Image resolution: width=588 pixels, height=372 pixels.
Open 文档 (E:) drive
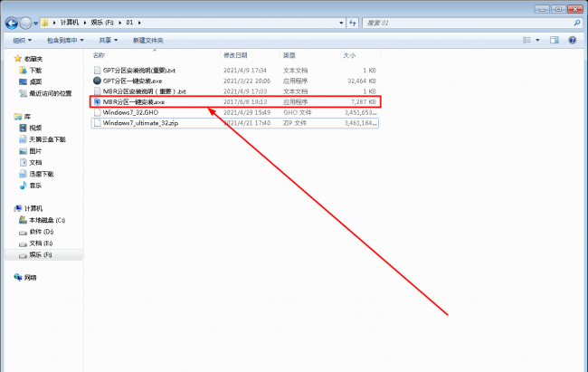tap(42, 243)
